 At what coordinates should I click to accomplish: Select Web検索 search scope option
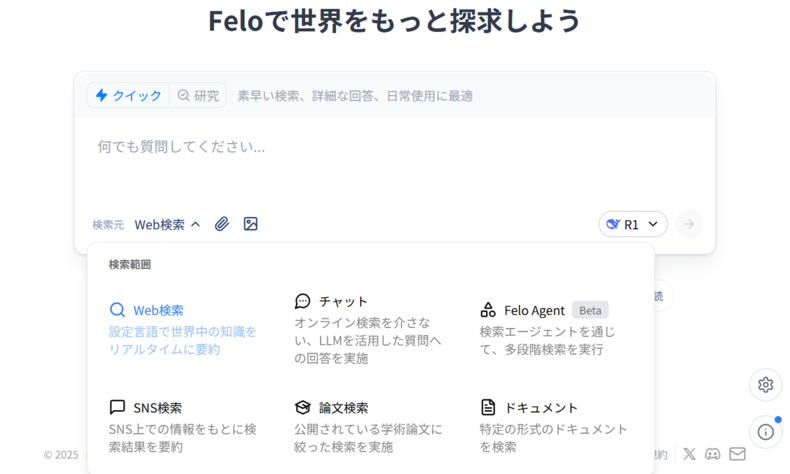(183, 329)
